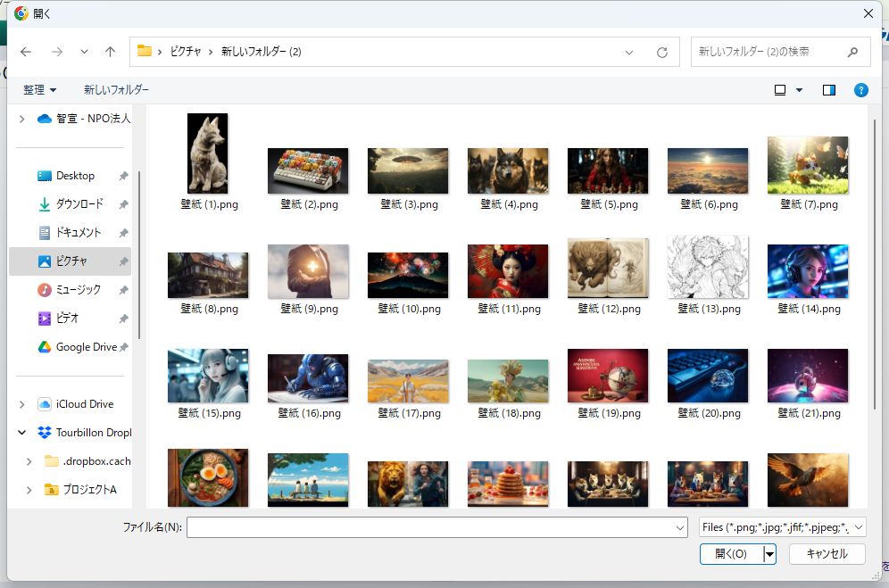Click 新しいフォルダー toolbar button

coord(116,90)
